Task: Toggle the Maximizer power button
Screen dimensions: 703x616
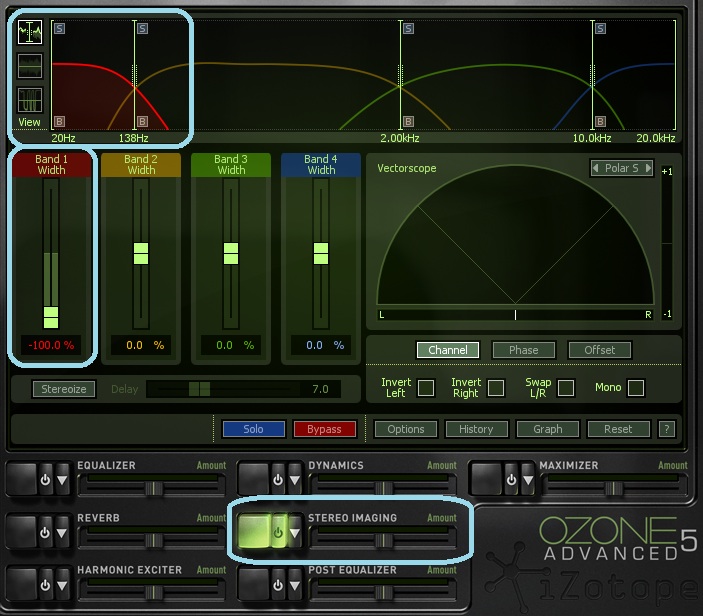Action: (x=511, y=480)
